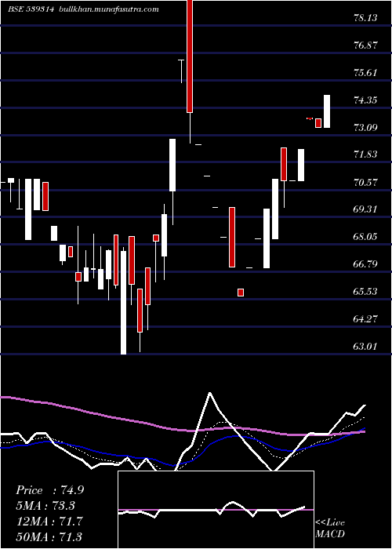Screen dimensions: 392x549
Task: Select the 69.31 price axis label
Action: tap(366, 209)
